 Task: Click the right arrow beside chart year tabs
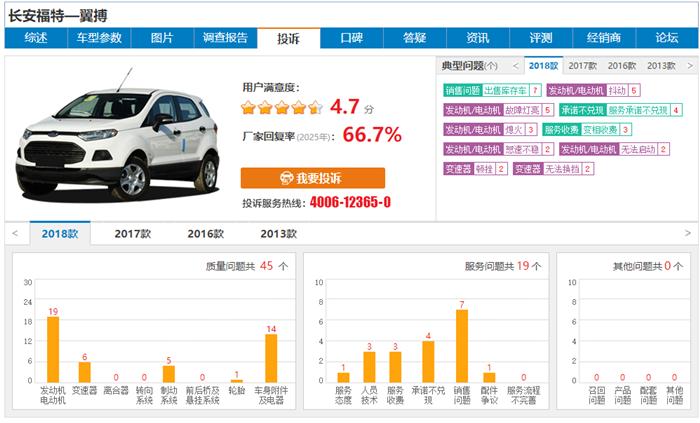[x=688, y=233]
